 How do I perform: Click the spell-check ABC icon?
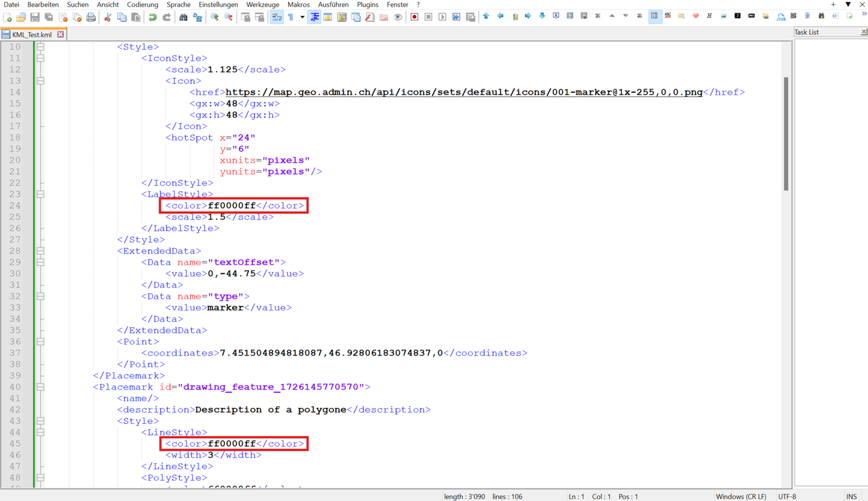click(668, 16)
